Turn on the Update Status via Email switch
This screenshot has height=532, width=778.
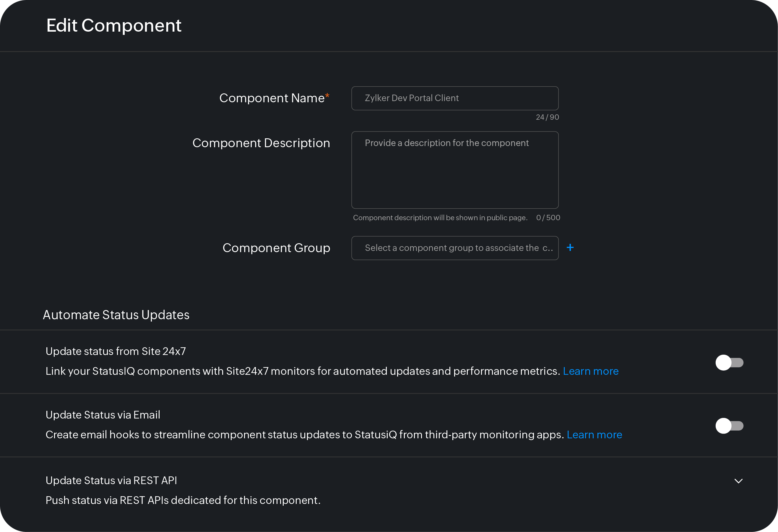[730, 426]
